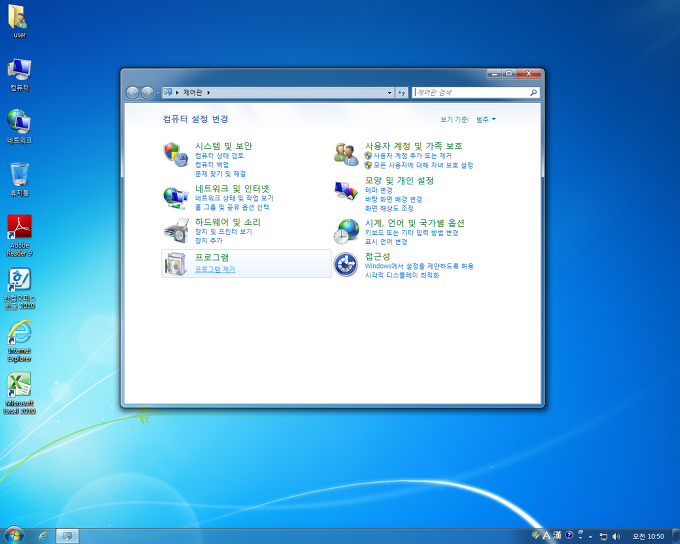Open recent pages dropdown next to Forward
The width and height of the screenshot is (680, 544).
click(158, 92)
